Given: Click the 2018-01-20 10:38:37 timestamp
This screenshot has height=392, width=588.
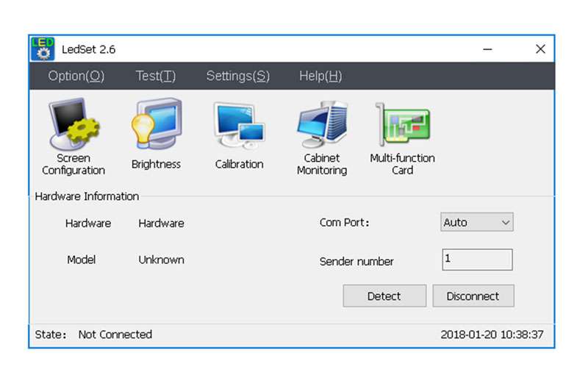Looking at the screenshot, I should coord(492,334).
